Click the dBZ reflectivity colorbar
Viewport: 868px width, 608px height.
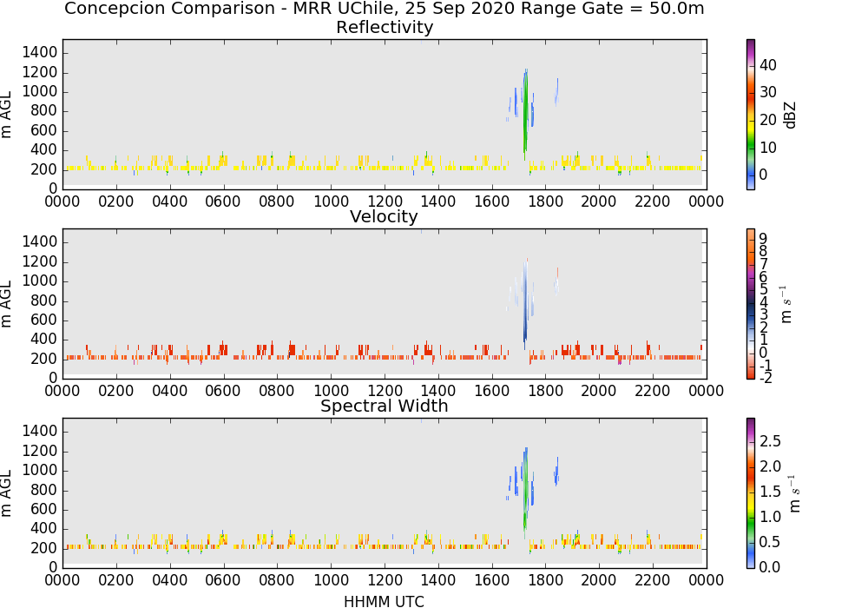[751, 115]
